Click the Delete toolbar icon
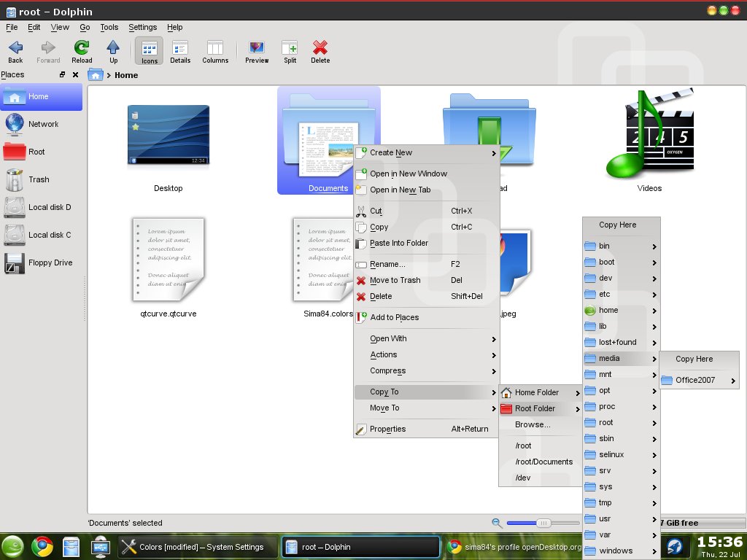Viewport: 747px width, 560px height. coord(320,47)
